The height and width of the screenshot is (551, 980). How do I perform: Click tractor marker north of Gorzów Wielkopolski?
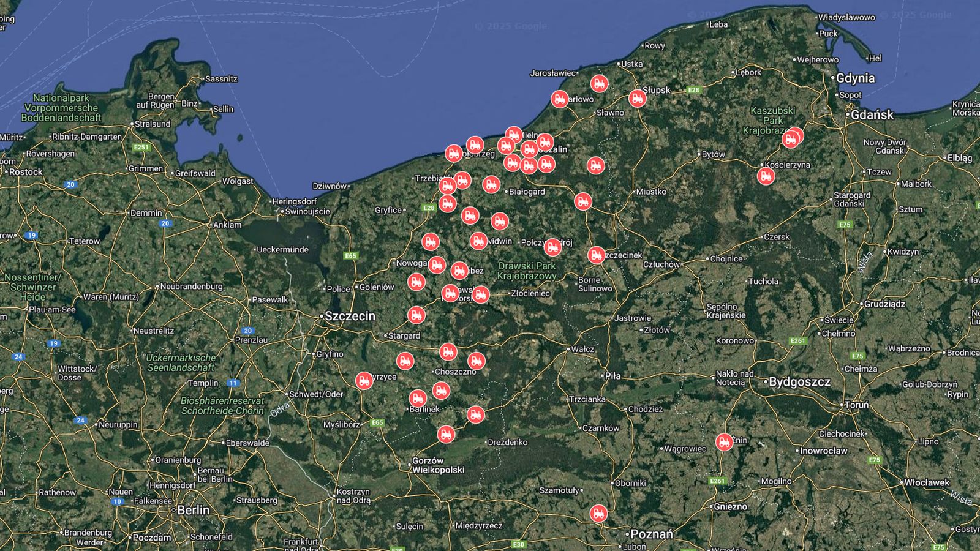click(446, 434)
